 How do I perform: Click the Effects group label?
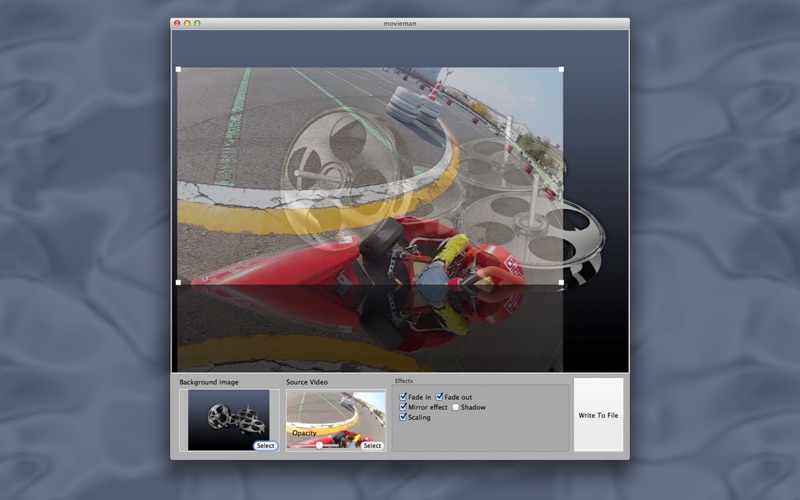[x=404, y=381]
